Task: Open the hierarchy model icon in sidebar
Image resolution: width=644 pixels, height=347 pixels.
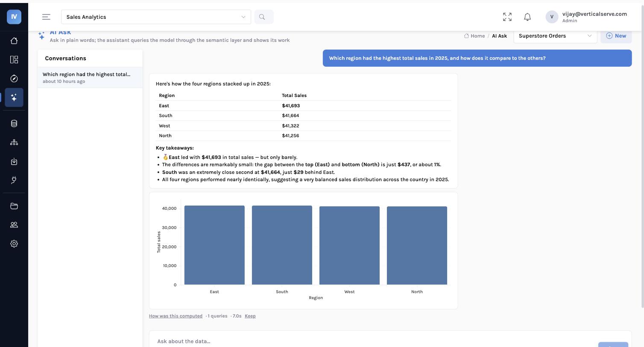Action: [14, 142]
